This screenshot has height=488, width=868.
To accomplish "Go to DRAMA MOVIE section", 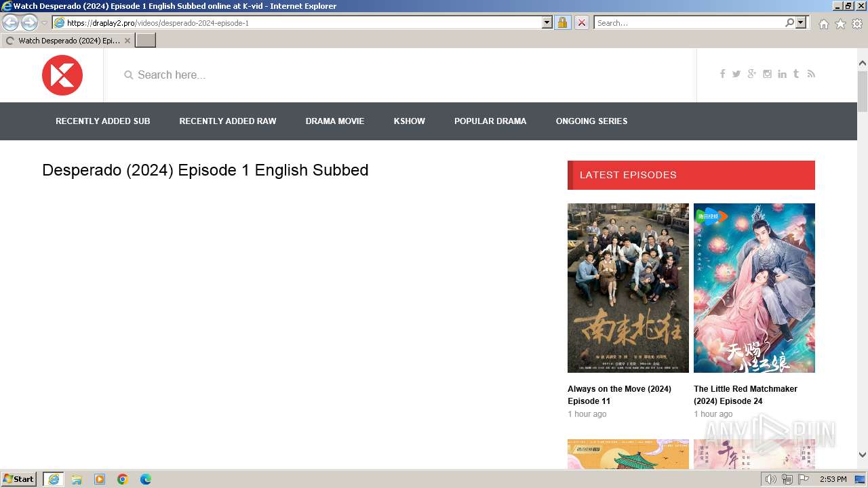I will tap(335, 121).
